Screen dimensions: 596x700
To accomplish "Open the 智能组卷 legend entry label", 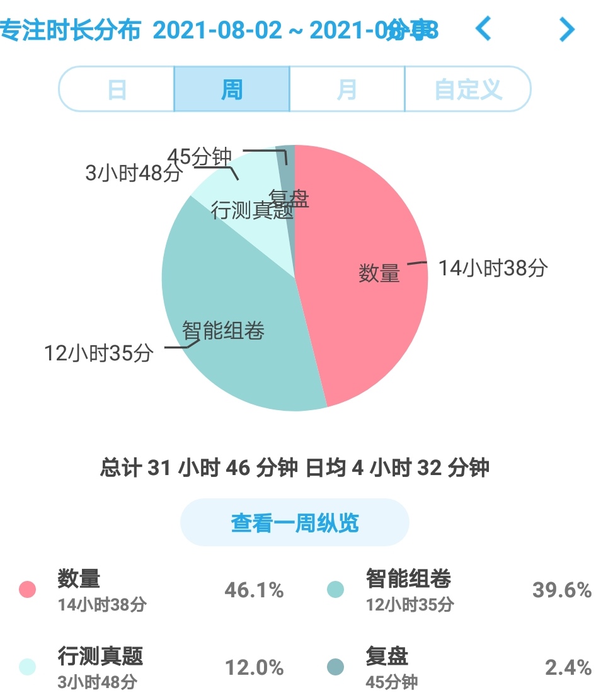I will click(408, 578).
